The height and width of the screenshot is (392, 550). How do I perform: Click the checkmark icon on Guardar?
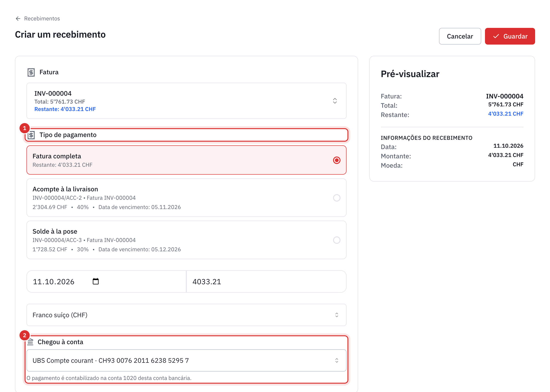pyautogui.click(x=496, y=36)
